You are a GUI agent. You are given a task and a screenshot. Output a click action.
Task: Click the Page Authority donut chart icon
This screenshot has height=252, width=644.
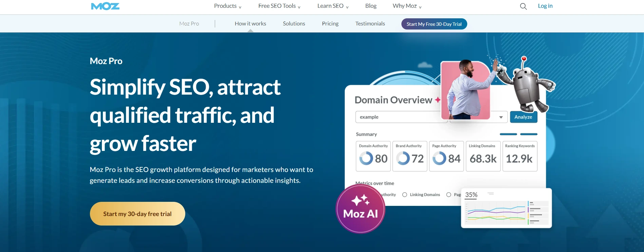coord(439,158)
